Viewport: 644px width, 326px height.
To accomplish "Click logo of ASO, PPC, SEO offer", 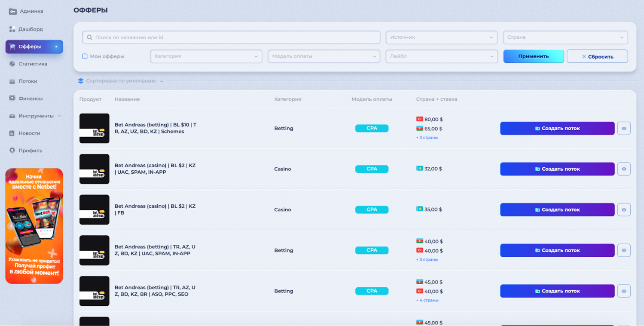I will point(95,291).
